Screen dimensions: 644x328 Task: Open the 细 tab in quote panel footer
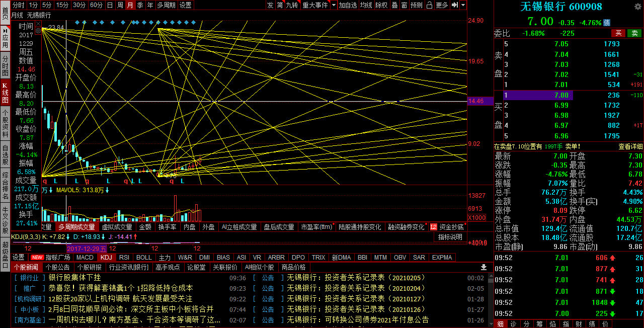pos(500,324)
